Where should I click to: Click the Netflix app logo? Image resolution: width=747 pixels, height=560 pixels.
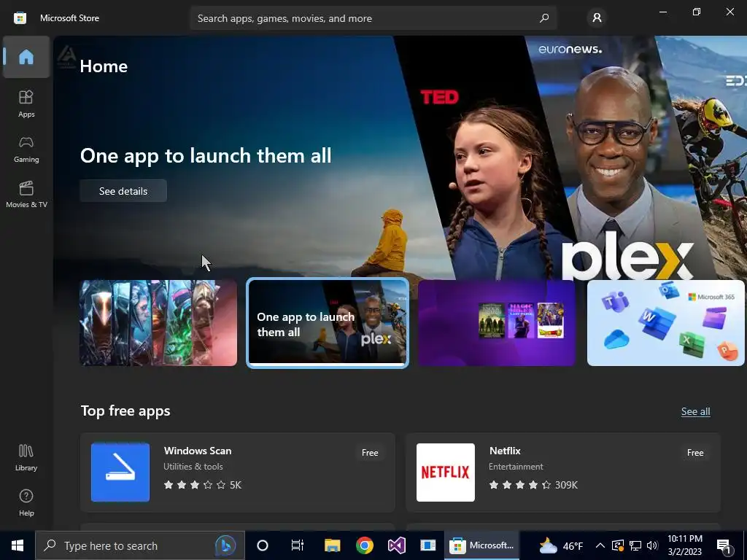click(446, 472)
